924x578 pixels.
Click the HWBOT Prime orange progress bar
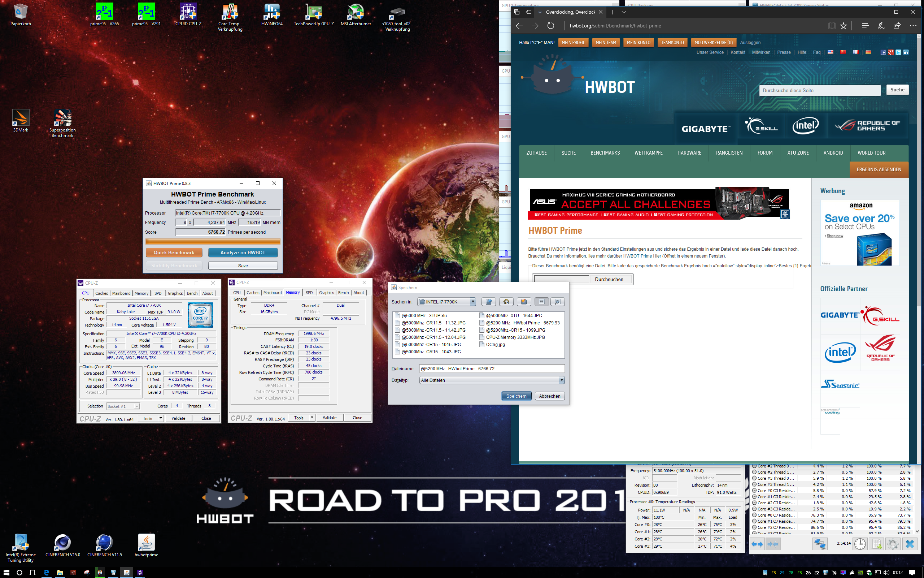click(x=213, y=242)
